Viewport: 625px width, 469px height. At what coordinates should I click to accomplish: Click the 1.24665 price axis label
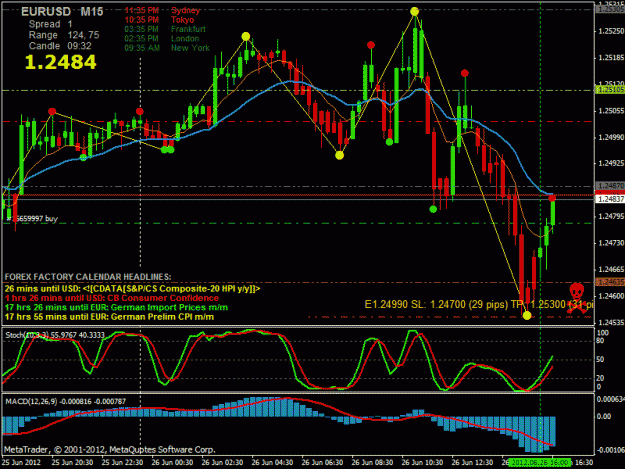click(611, 269)
